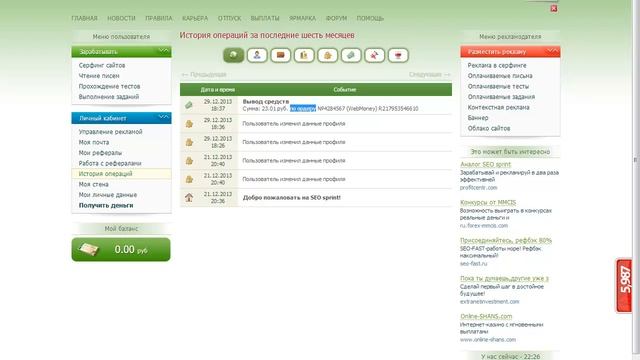Open the ВЫПЛАТЫ navigation item
This screenshot has width=640, height=360.
pos(265,18)
